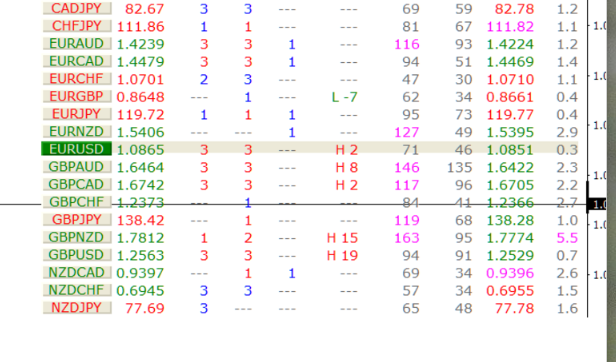Click magenta value 146 in GBPAUD row
The image size is (616, 362).
407,167
